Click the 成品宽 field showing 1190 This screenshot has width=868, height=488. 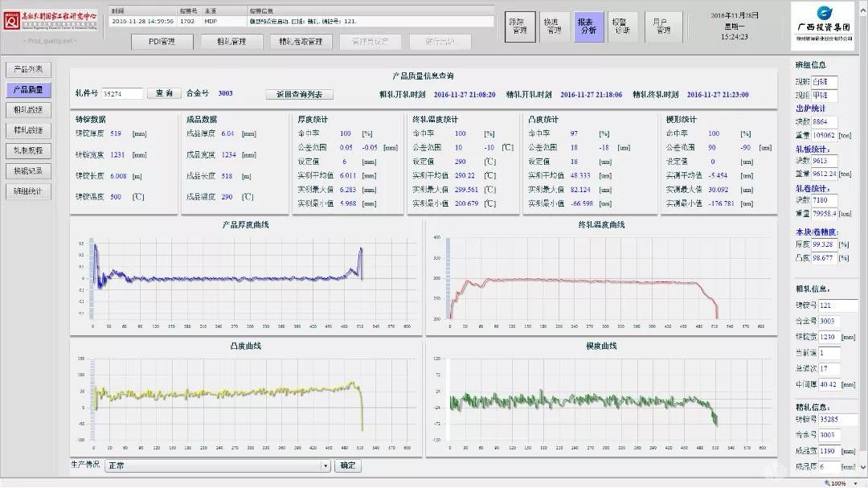[829, 451]
